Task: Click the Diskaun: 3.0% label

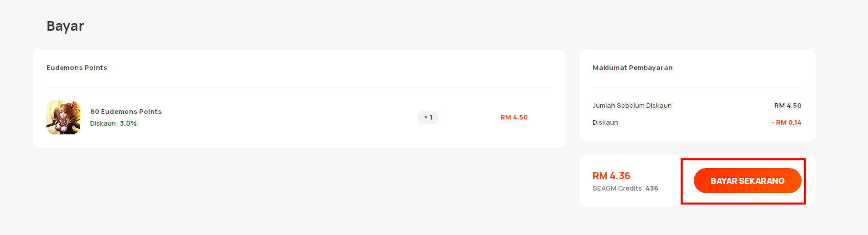Action: [x=113, y=124]
